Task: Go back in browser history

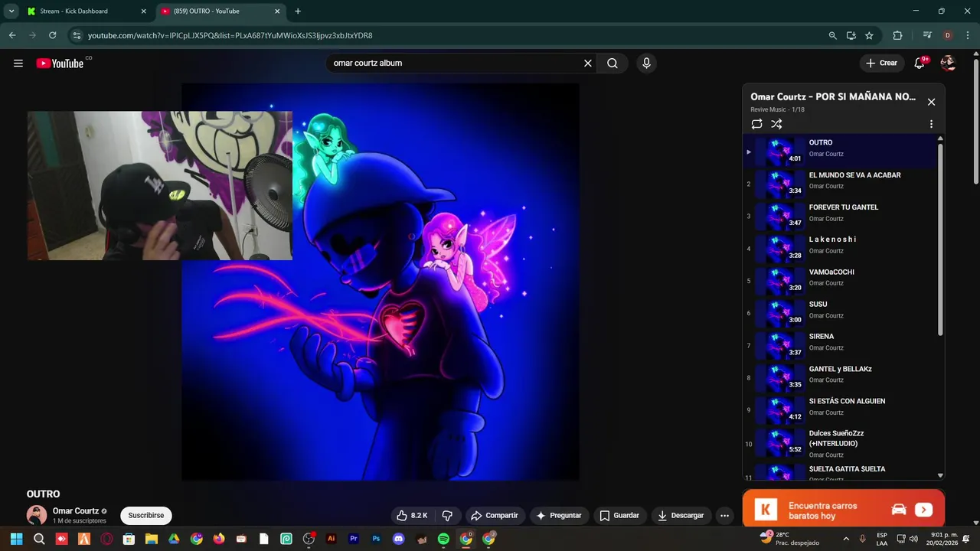Action: tap(12, 35)
